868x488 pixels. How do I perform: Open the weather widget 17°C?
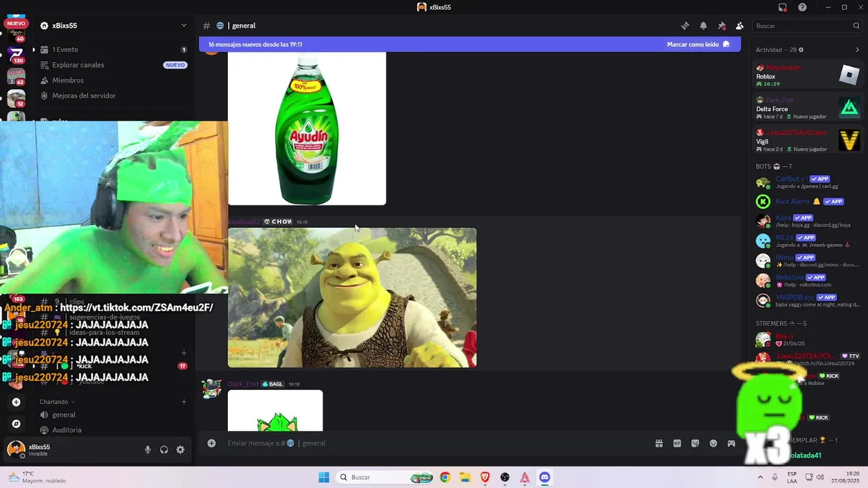(x=37, y=477)
